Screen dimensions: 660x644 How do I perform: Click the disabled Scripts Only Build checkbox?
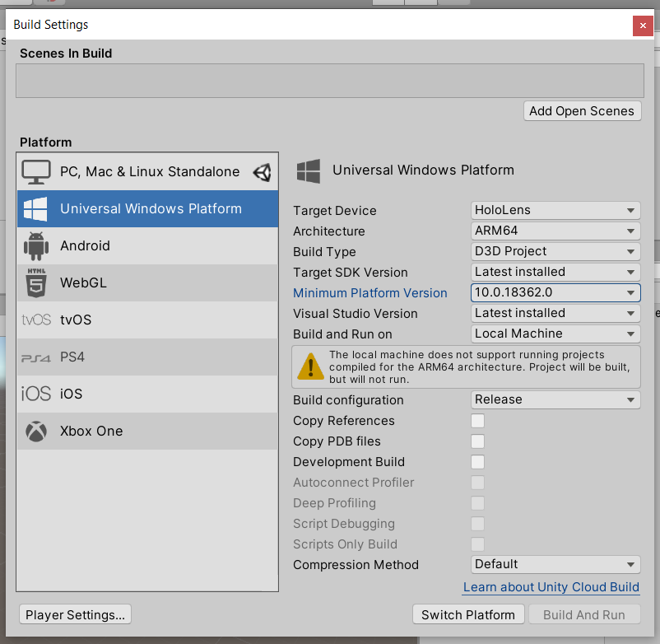coord(478,544)
